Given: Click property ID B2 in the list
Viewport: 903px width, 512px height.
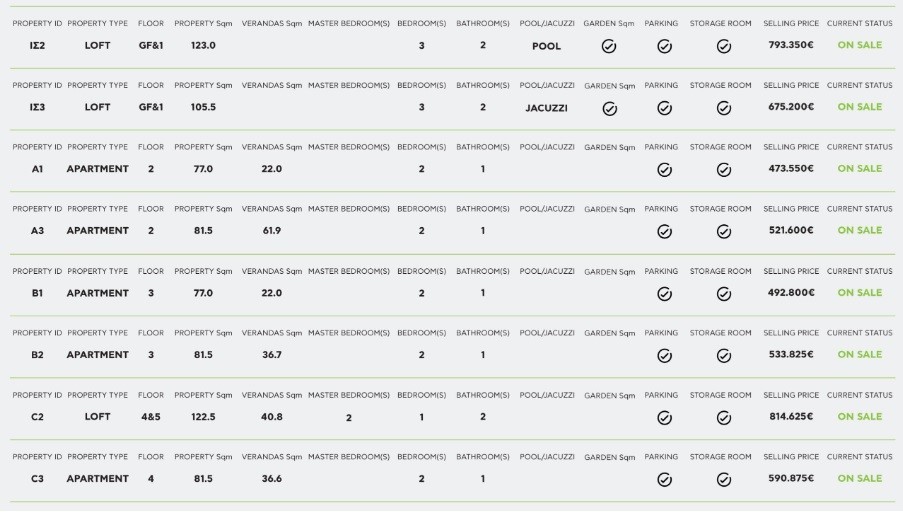Looking at the screenshot, I should [x=37, y=355].
